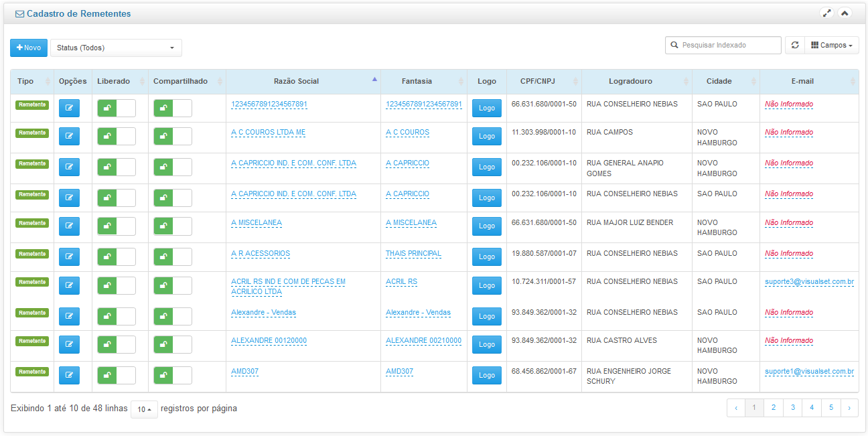This screenshot has height=436, width=868.
Task: Go to page 3 of results
Action: (792, 407)
